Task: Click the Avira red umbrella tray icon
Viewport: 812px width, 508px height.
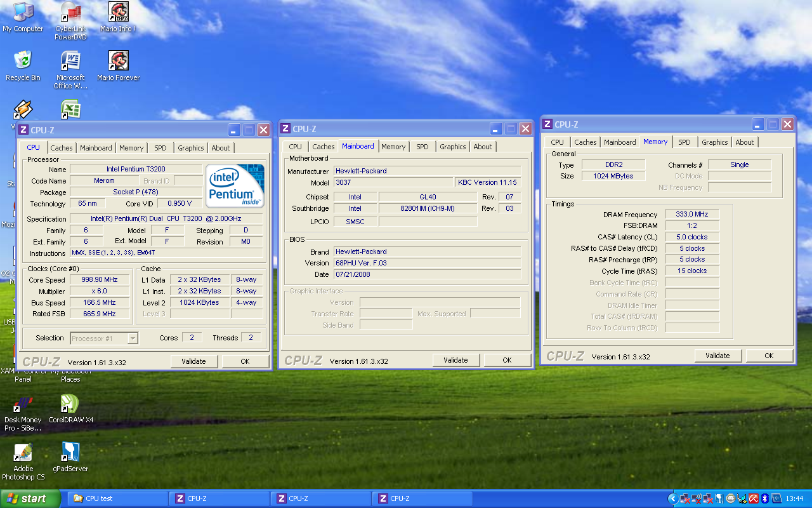Action: (754, 498)
